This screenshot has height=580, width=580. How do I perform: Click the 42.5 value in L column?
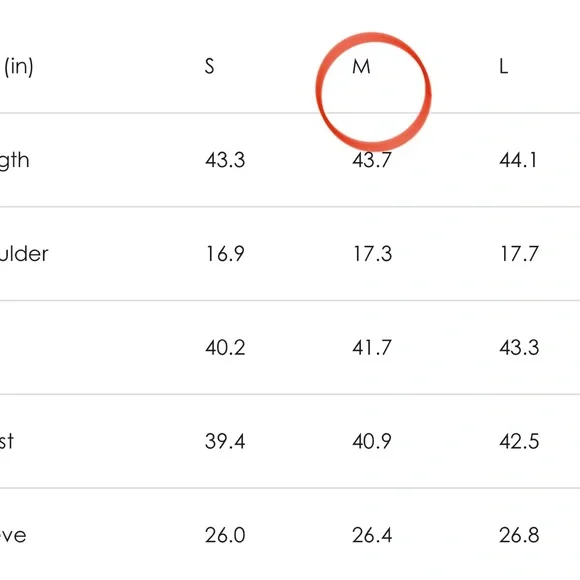519,441
